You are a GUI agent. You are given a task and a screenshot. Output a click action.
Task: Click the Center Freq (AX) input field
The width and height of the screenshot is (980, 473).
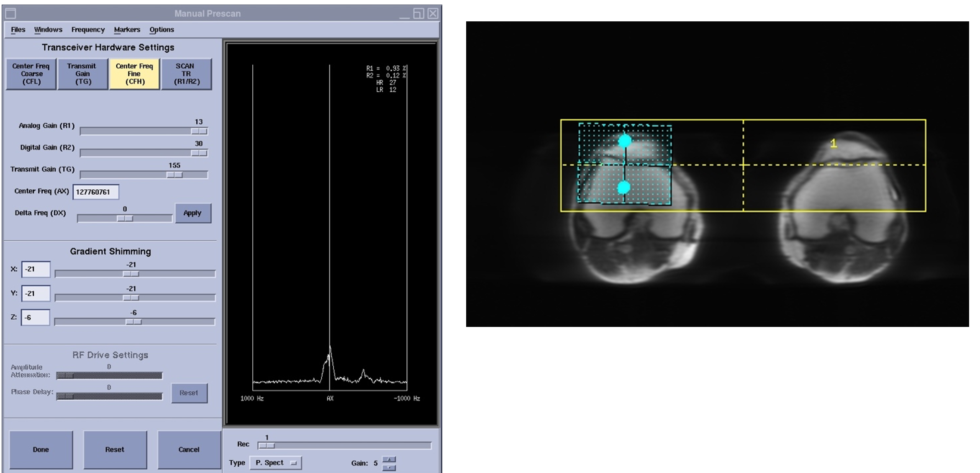[x=95, y=192]
